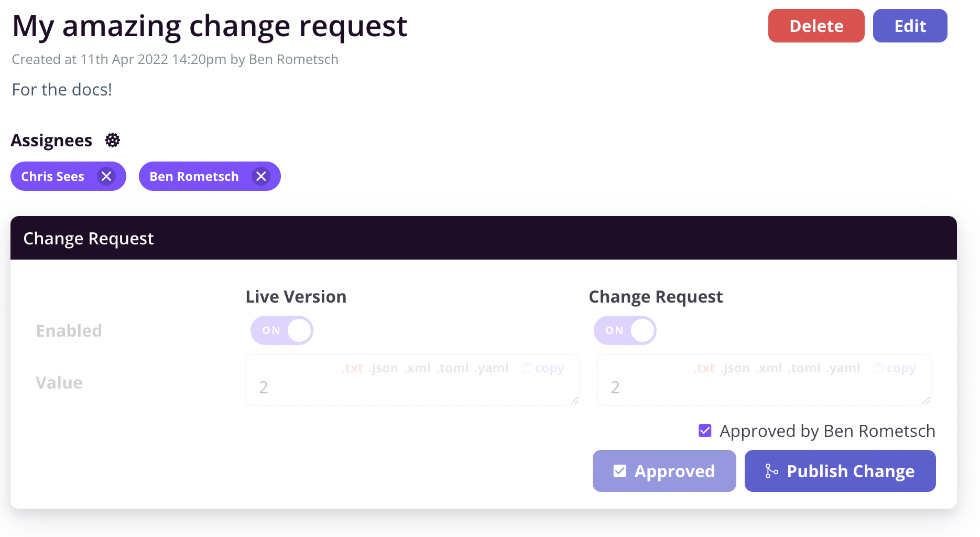Remove Chris Sees assignee with X icon
The width and height of the screenshot is (980, 537).
coord(106,176)
